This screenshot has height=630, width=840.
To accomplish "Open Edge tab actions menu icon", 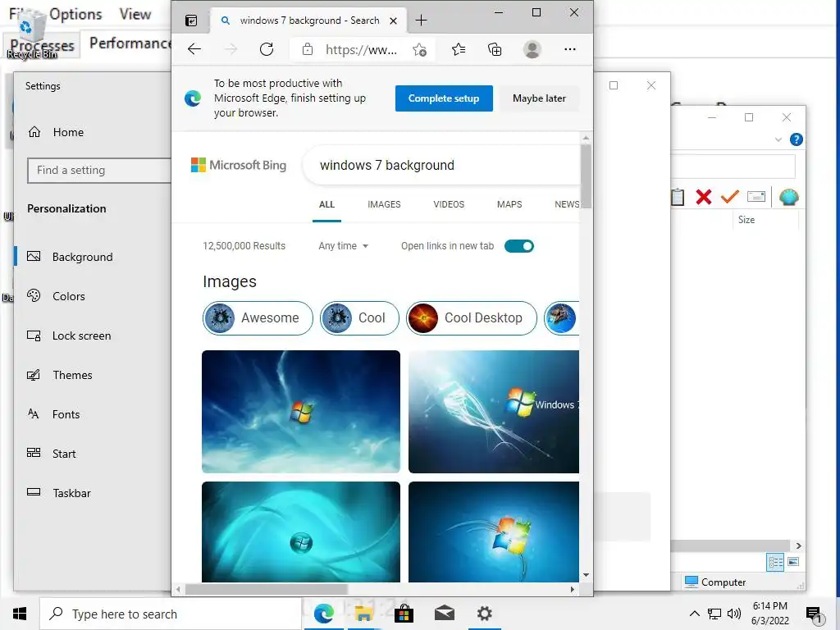I will (190, 21).
